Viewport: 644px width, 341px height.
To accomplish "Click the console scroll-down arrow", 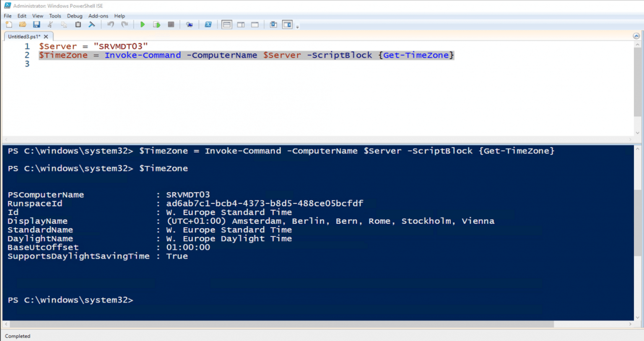I will (x=637, y=317).
